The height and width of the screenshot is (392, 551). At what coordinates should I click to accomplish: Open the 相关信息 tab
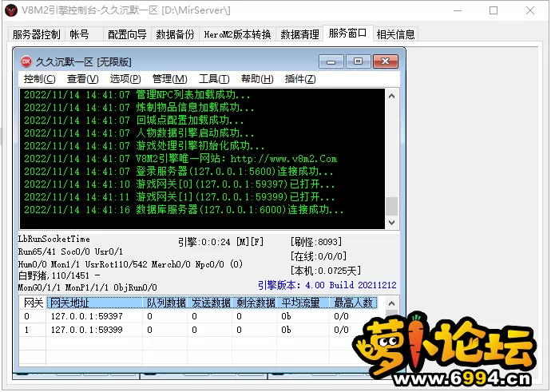click(x=395, y=34)
